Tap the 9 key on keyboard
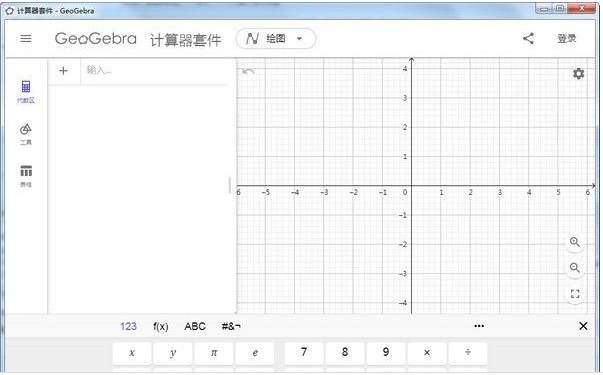603x375 pixels. pyautogui.click(x=386, y=353)
